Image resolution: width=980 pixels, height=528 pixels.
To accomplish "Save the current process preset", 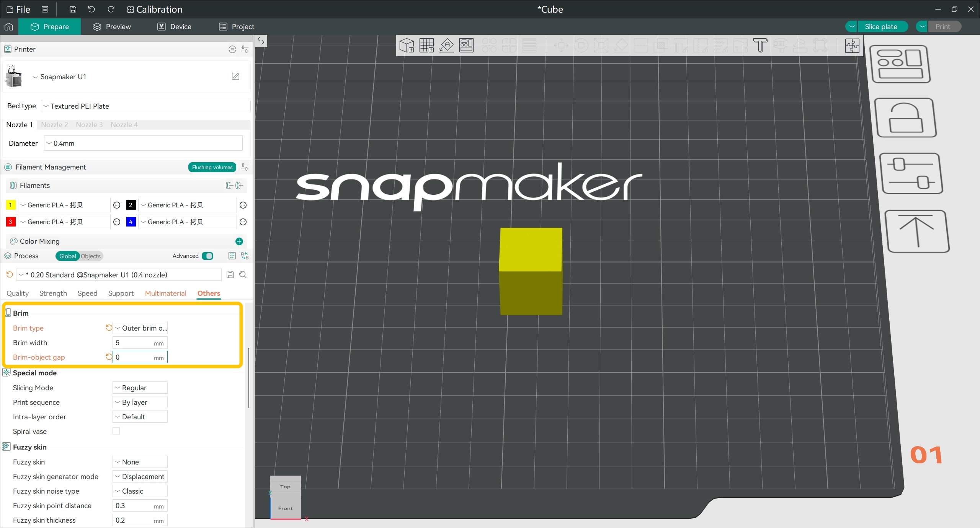I will (x=230, y=275).
